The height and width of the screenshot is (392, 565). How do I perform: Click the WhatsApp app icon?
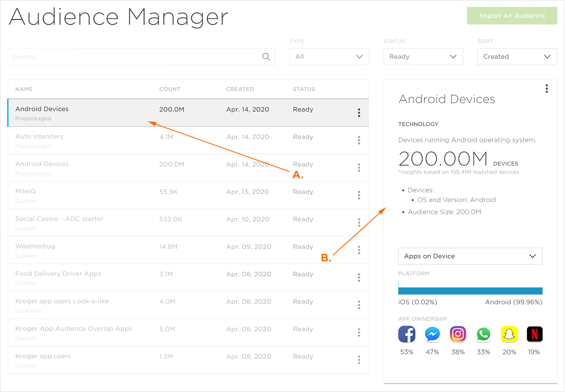(483, 334)
